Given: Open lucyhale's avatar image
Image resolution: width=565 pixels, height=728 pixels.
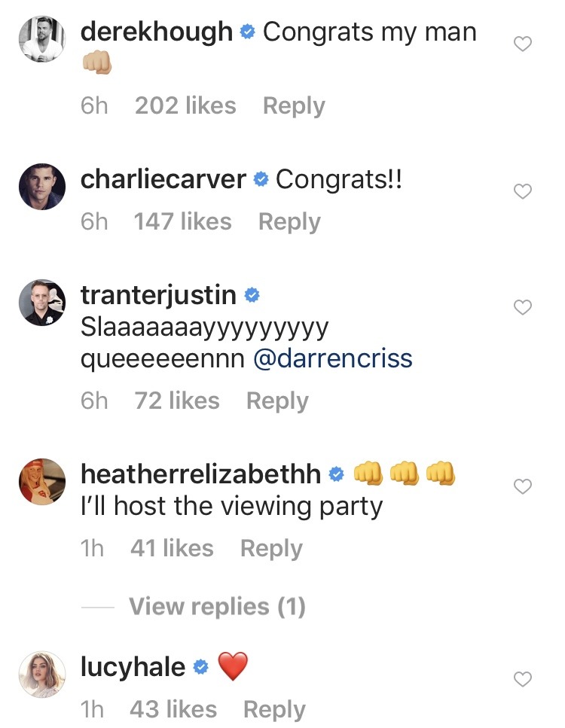Looking at the screenshot, I should (x=42, y=674).
